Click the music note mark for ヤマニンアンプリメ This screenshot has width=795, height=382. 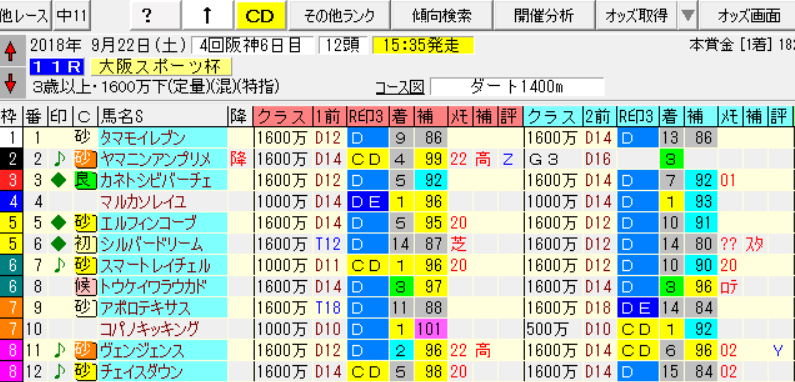59,159
